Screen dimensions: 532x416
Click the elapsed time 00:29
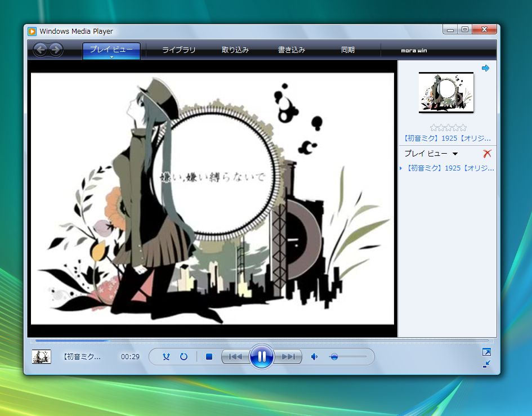pyautogui.click(x=130, y=357)
